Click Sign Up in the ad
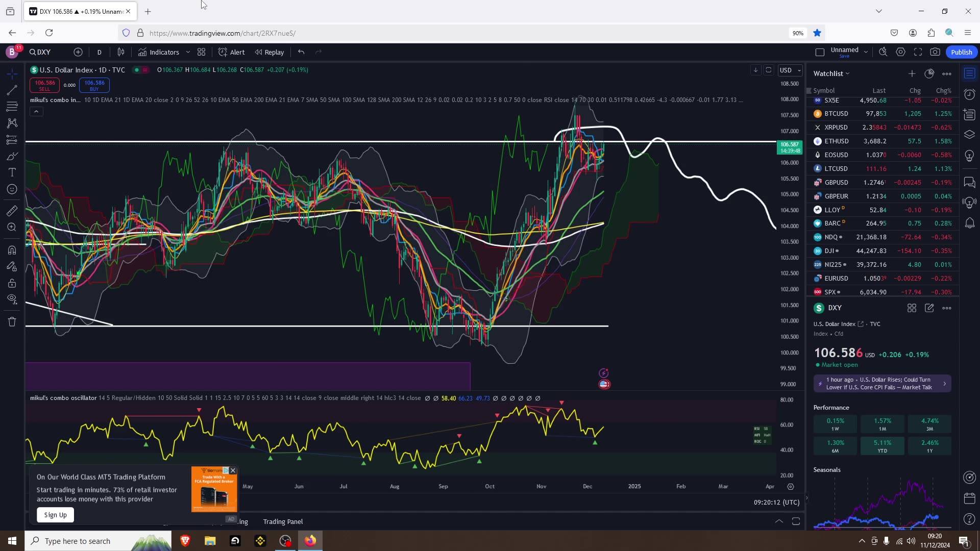Image resolution: width=980 pixels, height=551 pixels. [x=55, y=515]
